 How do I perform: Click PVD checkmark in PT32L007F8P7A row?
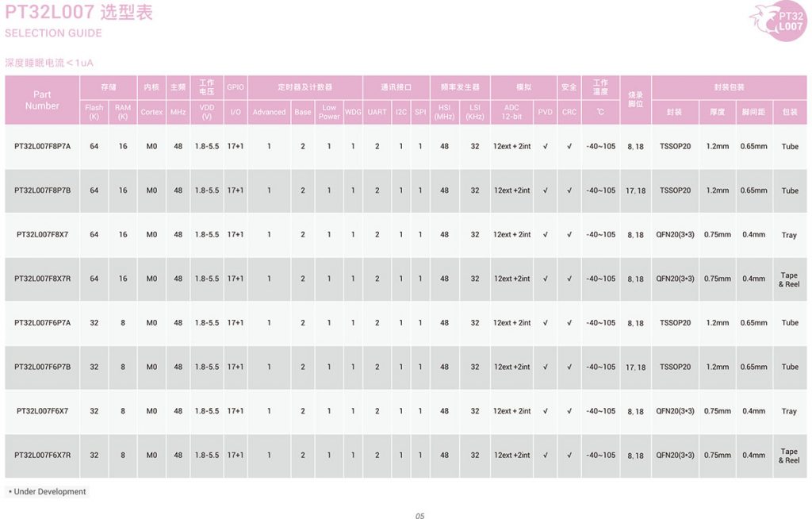click(x=545, y=146)
